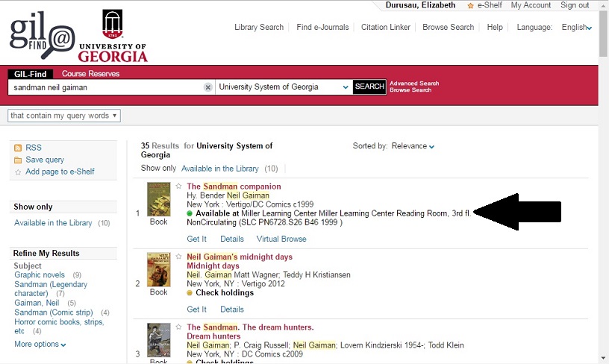Star The dream hunters result

click(179, 327)
